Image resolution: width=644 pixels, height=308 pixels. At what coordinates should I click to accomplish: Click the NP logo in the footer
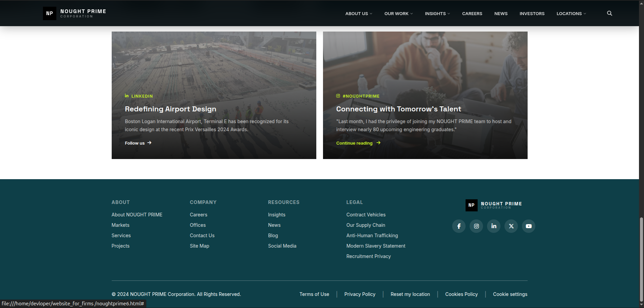(471, 205)
